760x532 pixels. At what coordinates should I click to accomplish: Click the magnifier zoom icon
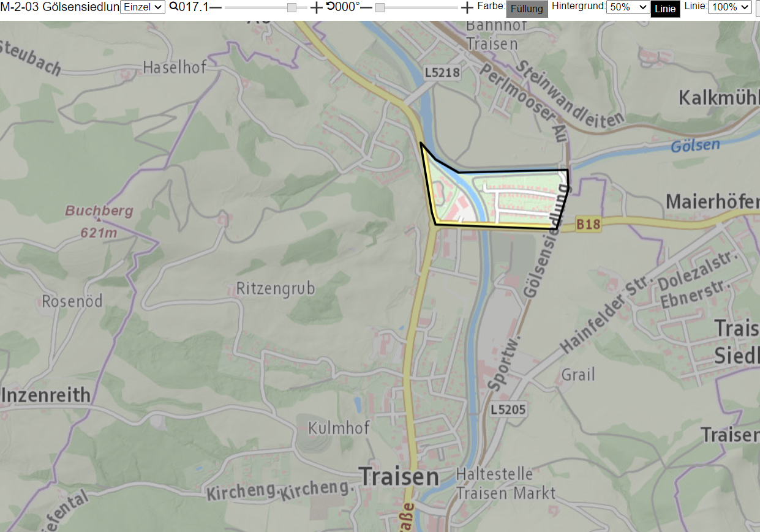coord(174,7)
